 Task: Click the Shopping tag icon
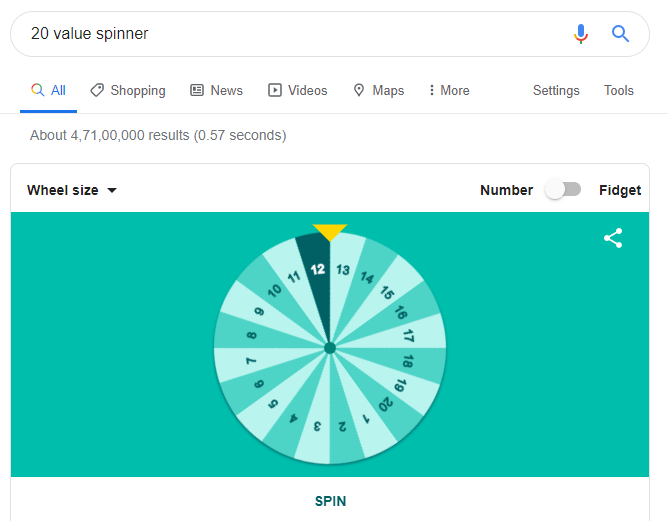pos(97,90)
